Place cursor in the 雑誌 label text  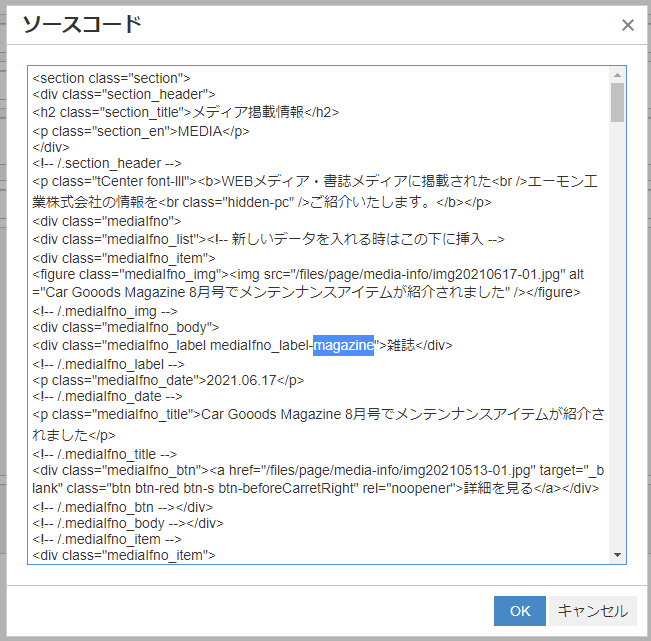tap(400, 345)
